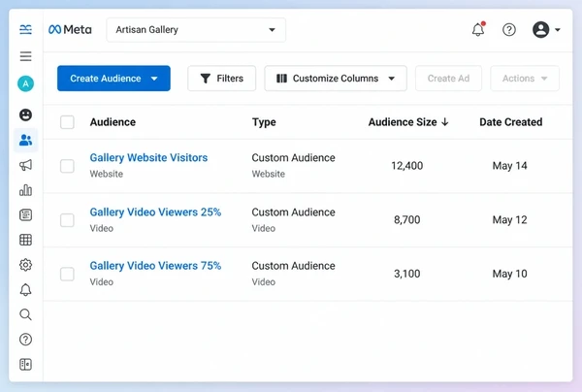Screen dimensions: 582x392
Task: Open the Artisan Gallery account dropdown
Action: coord(196,30)
